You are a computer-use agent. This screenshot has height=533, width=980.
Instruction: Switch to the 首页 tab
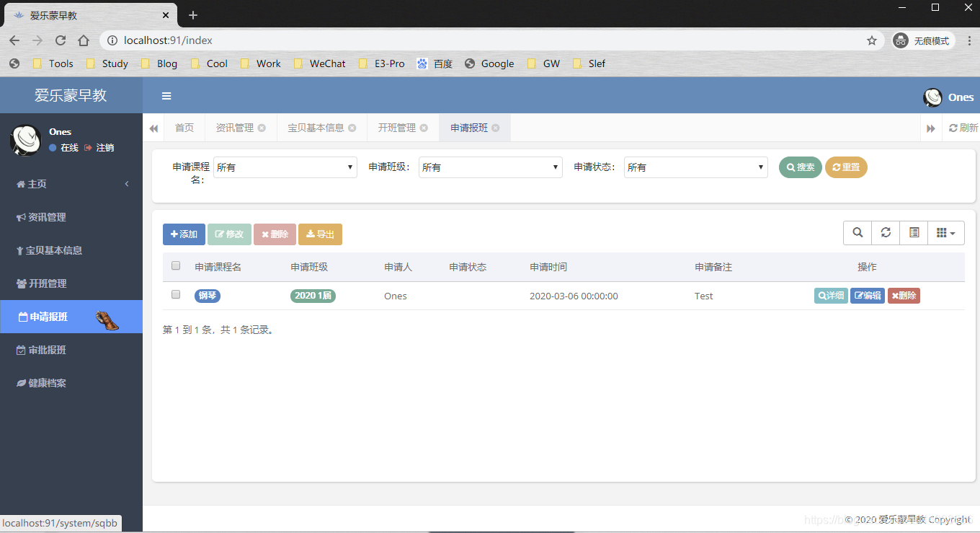[x=184, y=128]
